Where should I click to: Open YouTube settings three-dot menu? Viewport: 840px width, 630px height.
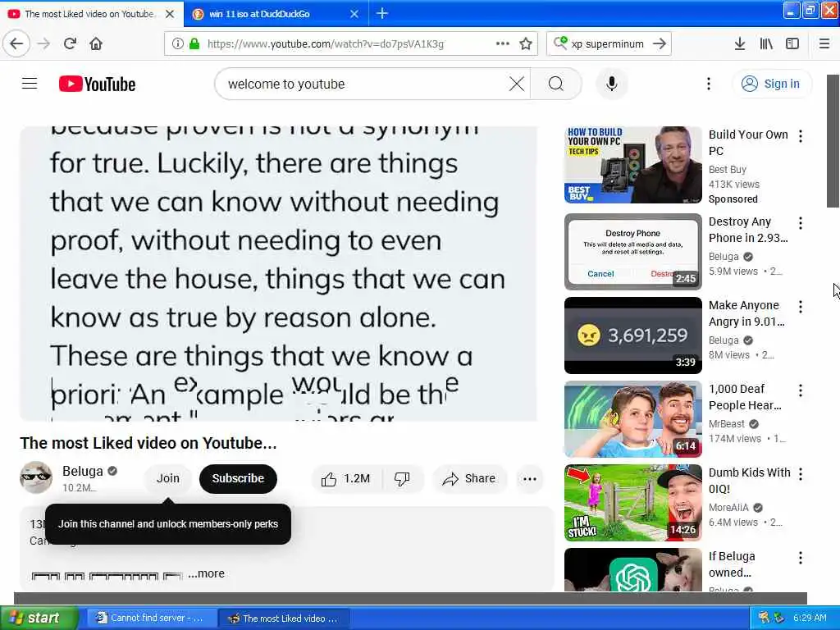coord(708,84)
